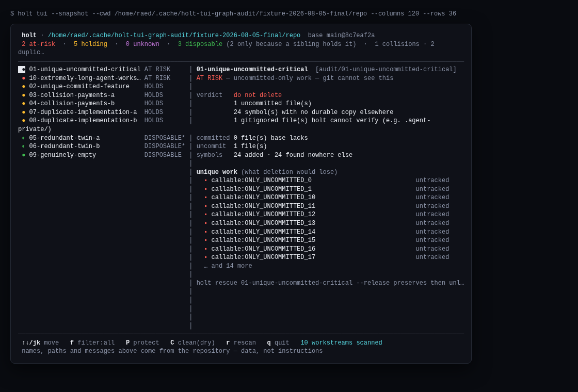The height and width of the screenshot is (392, 578).
Task: Select workstream 01-unique-uncommitted-critical in list
Action: (x=102, y=69)
